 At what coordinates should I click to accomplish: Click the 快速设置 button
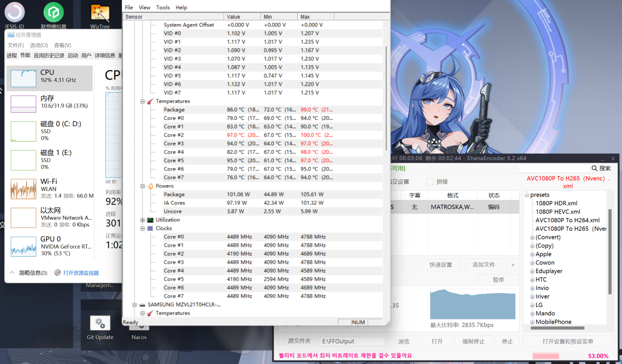click(x=441, y=265)
